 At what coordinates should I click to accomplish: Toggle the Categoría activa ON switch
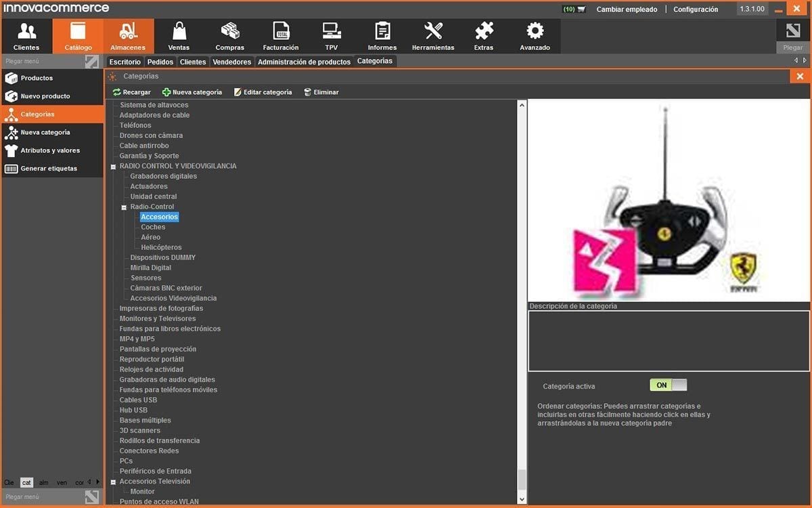(x=668, y=385)
